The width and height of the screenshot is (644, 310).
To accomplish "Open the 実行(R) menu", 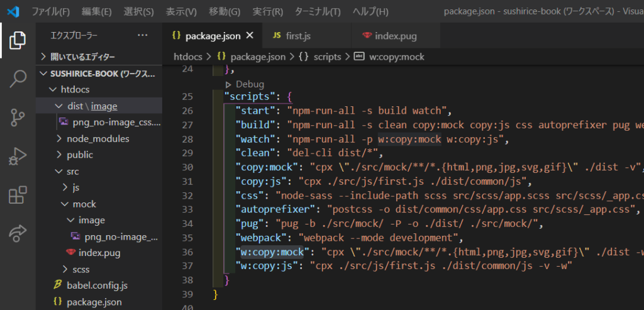I will click(x=268, y=11).
